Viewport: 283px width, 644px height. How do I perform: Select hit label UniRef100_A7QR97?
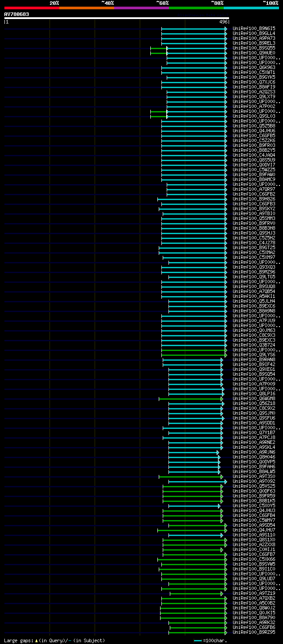click(x=254, y=189)
